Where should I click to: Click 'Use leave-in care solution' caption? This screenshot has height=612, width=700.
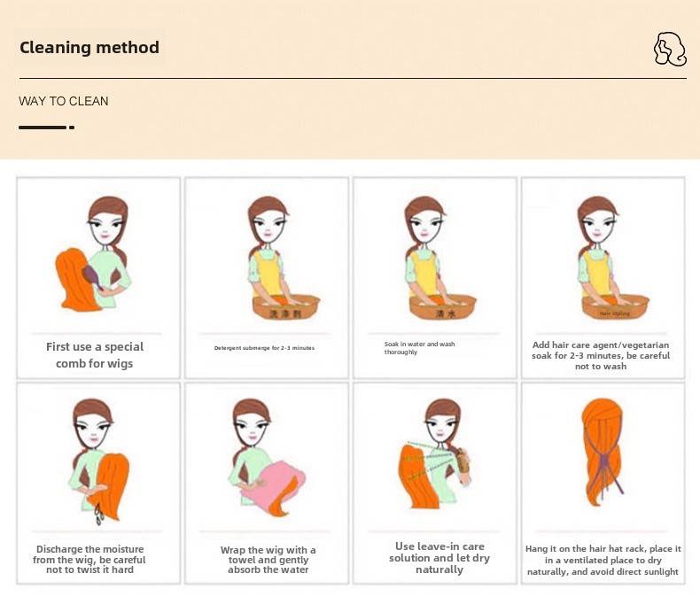[439, 558]
